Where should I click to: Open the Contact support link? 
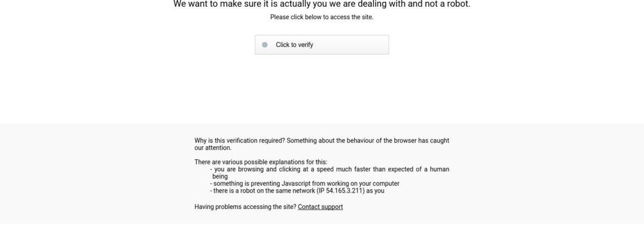coord(320,207)
